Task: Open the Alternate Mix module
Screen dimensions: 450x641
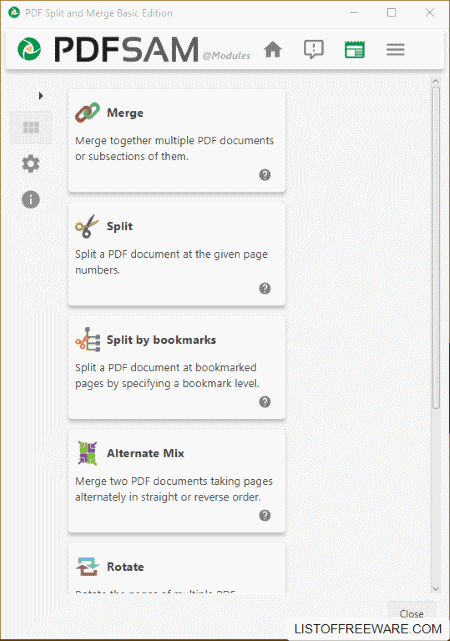Action: coord(177,481)
